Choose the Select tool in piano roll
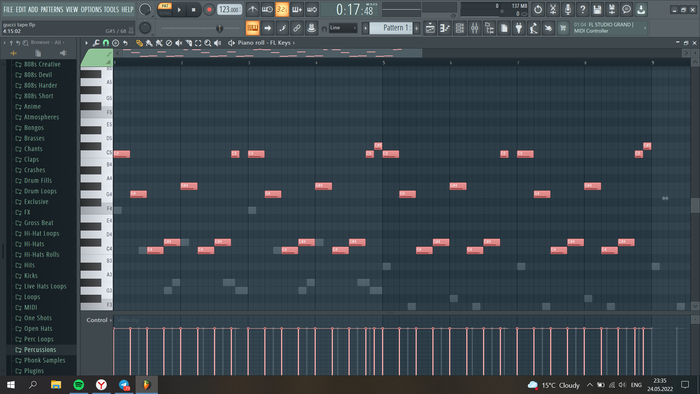Viewport: 700px width, 394px height. point(198,43)
